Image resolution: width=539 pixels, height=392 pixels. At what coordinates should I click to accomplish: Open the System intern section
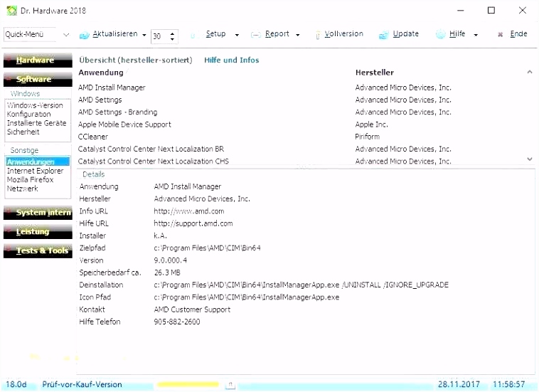pyautogui.click(x=38, y=213)
